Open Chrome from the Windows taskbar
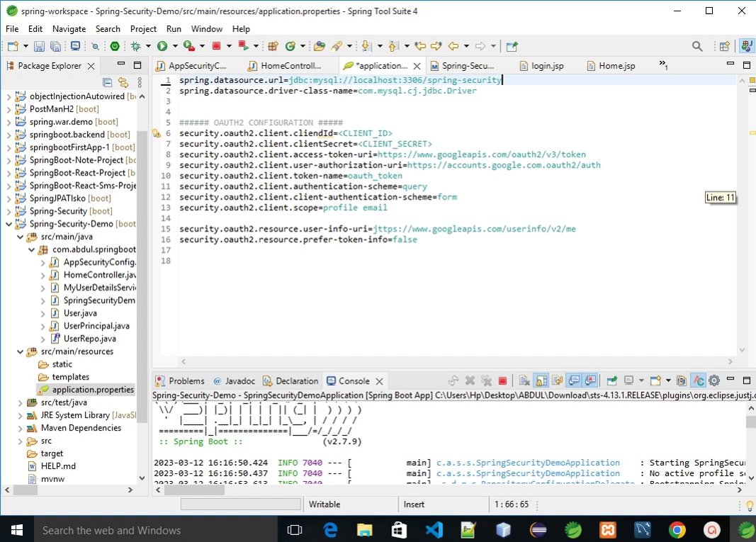This screenshot has width=756, height=542. point(677,531)
